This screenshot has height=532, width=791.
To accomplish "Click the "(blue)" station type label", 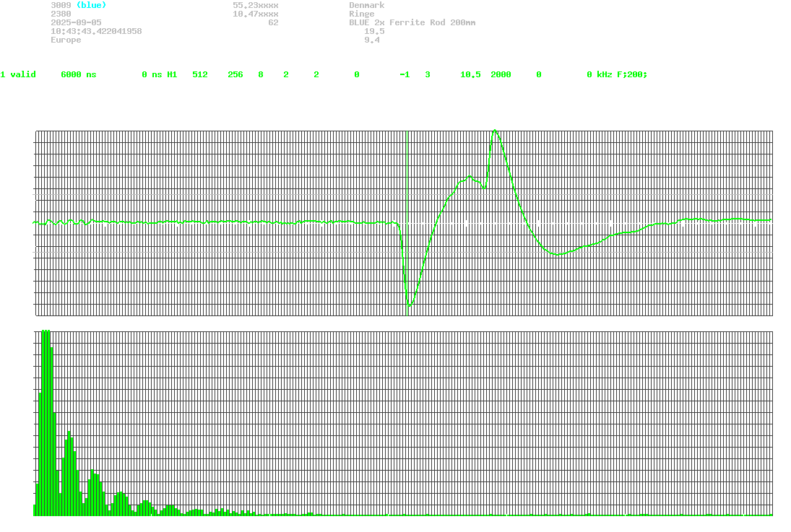I will (x=91, y=5).
